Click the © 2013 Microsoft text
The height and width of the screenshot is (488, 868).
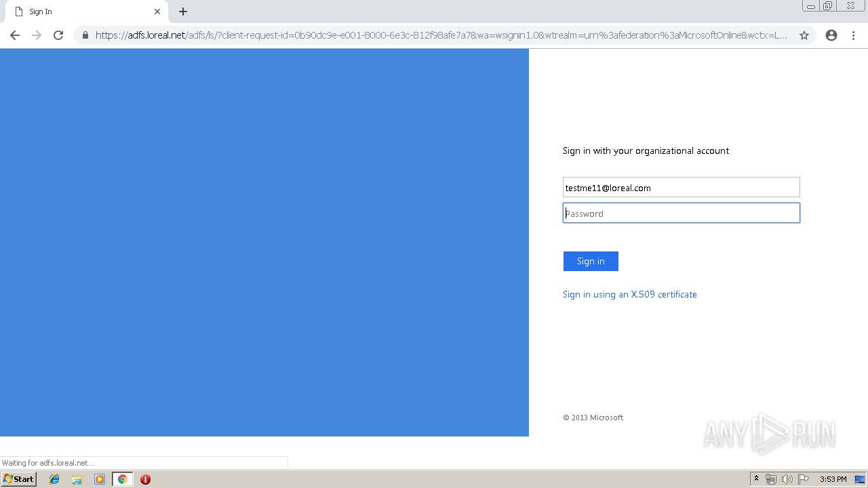(593, 418)
